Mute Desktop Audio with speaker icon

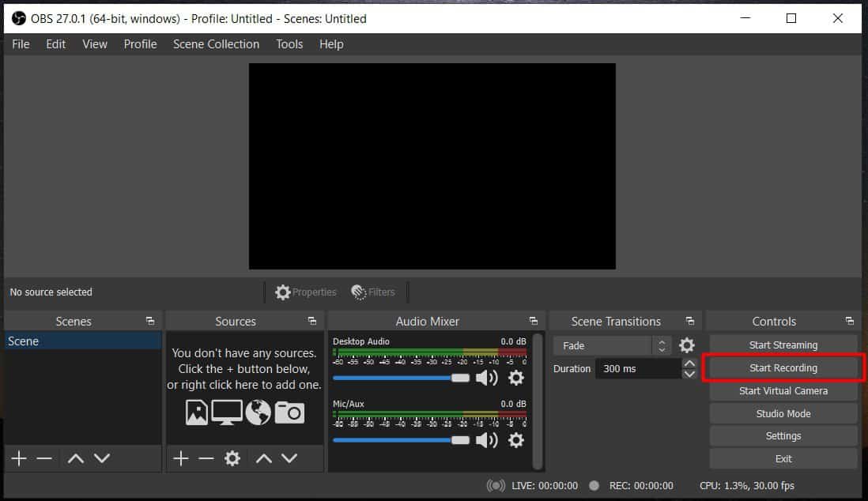[487, 378]
